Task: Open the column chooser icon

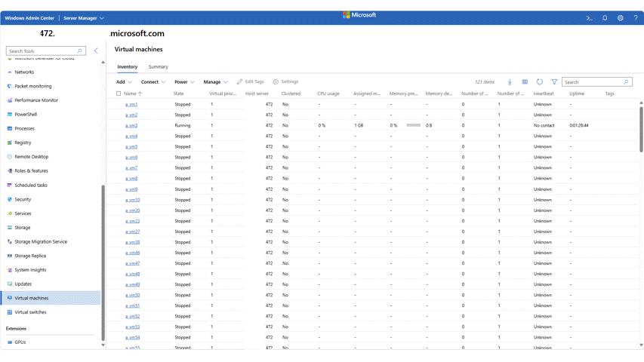Action: (x=525, y=82)
